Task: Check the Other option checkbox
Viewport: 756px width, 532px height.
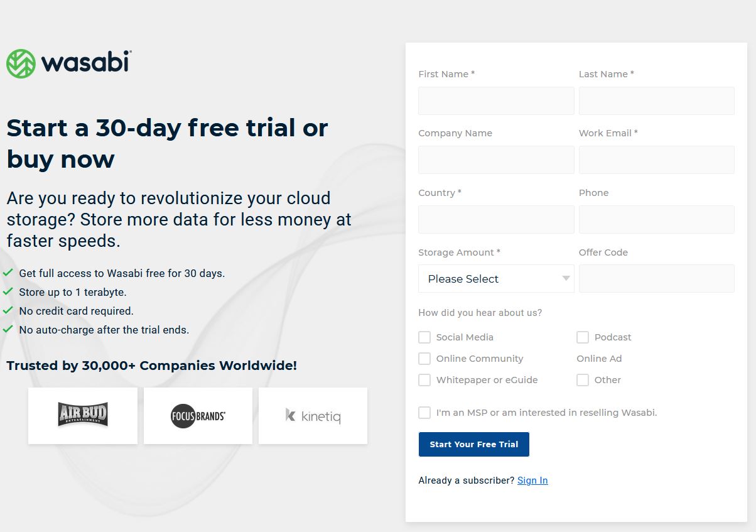Action: [x=583, y=380]
